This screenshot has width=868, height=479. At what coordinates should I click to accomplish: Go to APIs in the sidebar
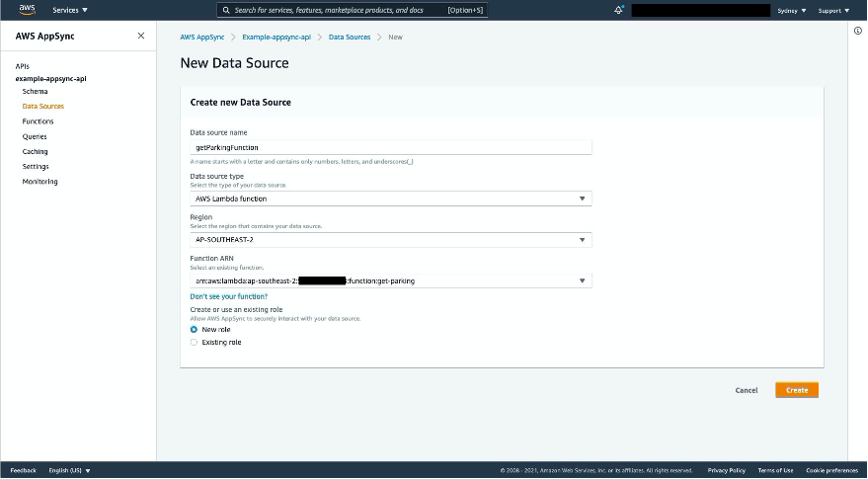coord(22,66)
